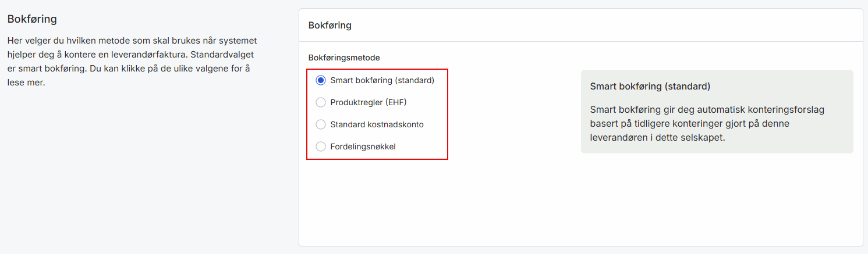868x254 pixels.
Task: Click the info box title Smart bokføring (standard)
Action: coord(650,87)
